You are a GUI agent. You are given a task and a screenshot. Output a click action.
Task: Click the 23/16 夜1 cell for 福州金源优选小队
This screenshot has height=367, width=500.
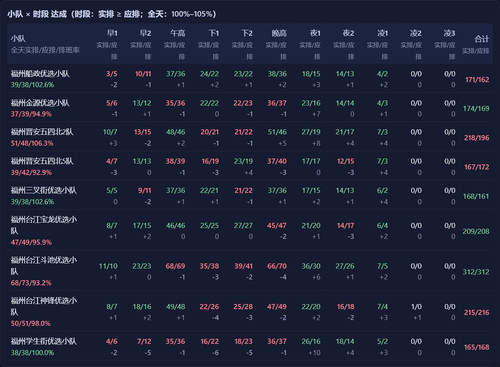point(311,103)
